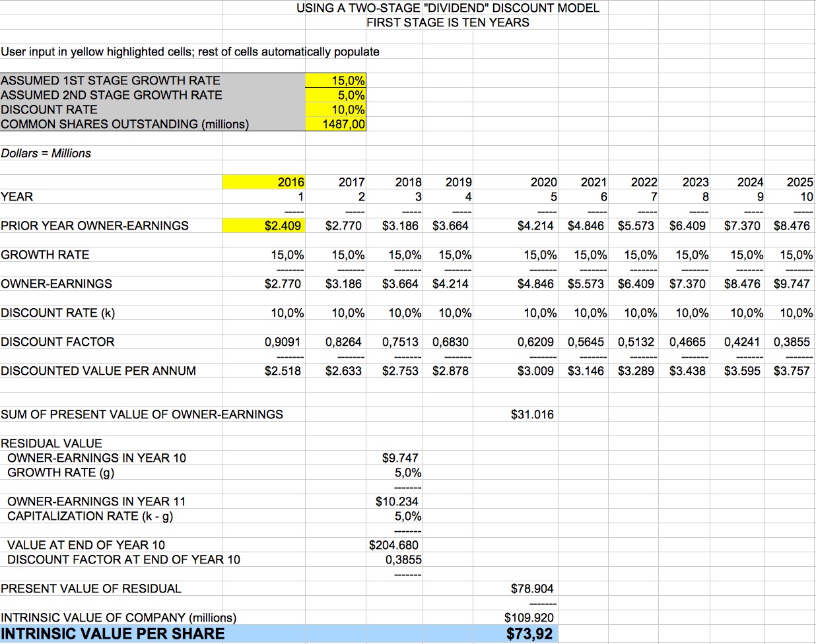Click VALUE AT END OF YEAR 10 label

(86, 545)
